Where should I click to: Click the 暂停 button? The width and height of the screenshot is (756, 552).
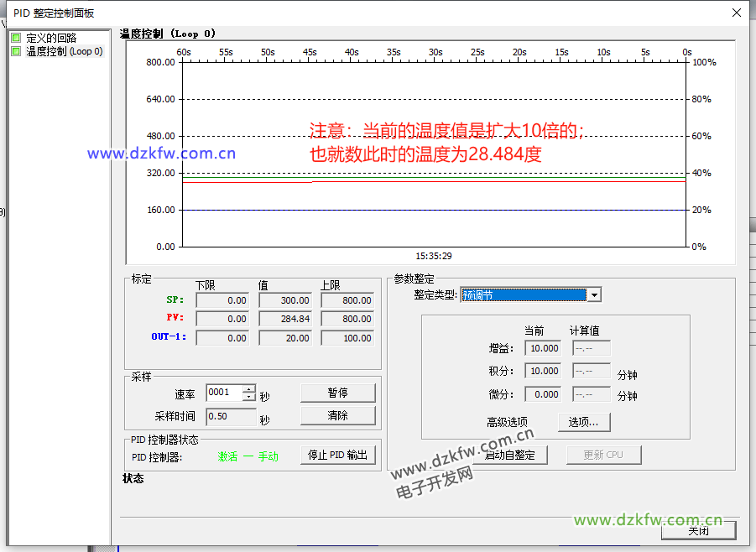tap(337, 393)
